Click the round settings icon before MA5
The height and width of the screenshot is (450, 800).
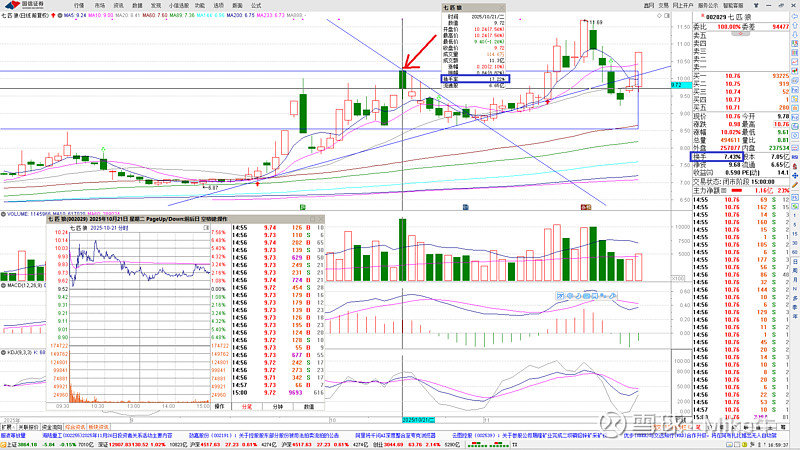coord(60,16)
